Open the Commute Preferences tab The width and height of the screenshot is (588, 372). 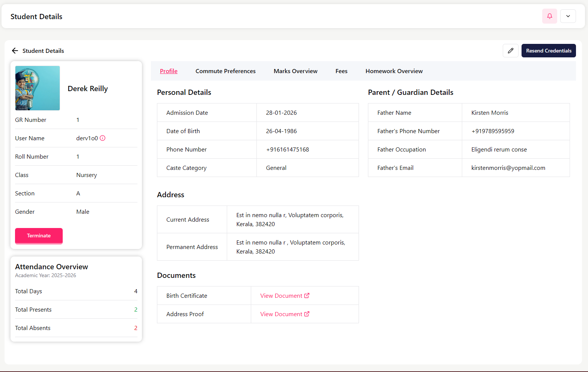tap(225, 71)
